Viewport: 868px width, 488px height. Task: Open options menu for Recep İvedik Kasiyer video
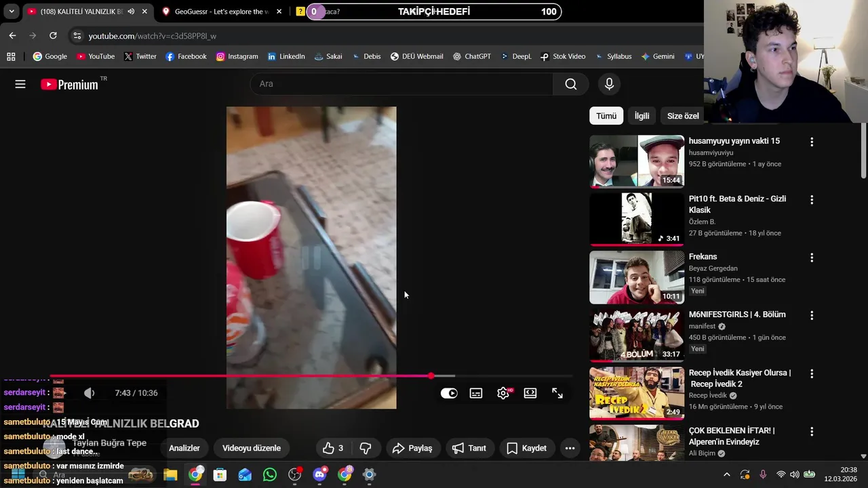(x=812, y=373)
